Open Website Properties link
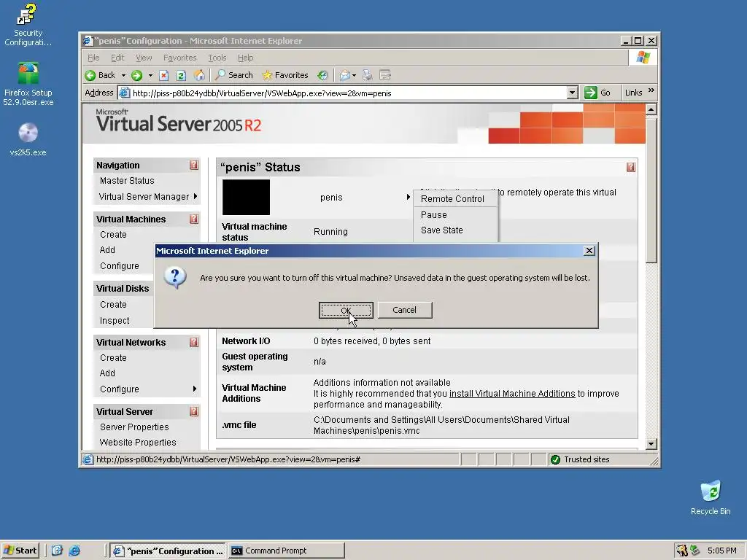This screenshot has height=560, width=747. click(x=138, y=443)
